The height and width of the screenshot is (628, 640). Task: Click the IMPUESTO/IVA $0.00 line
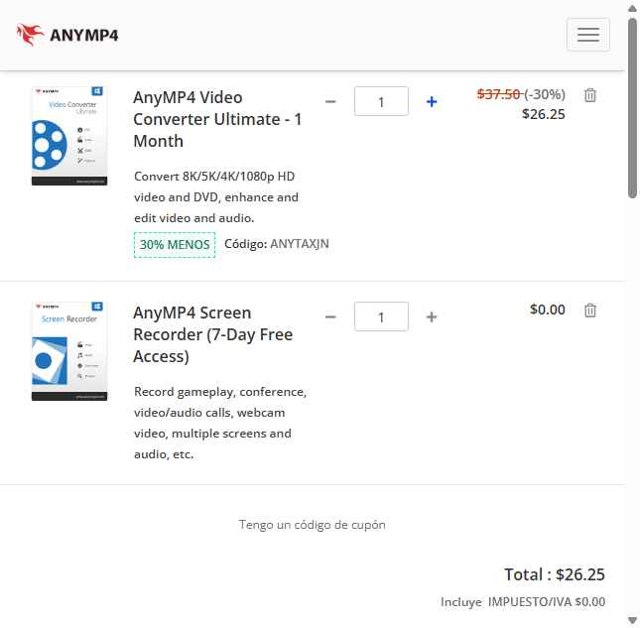(522, 602)
